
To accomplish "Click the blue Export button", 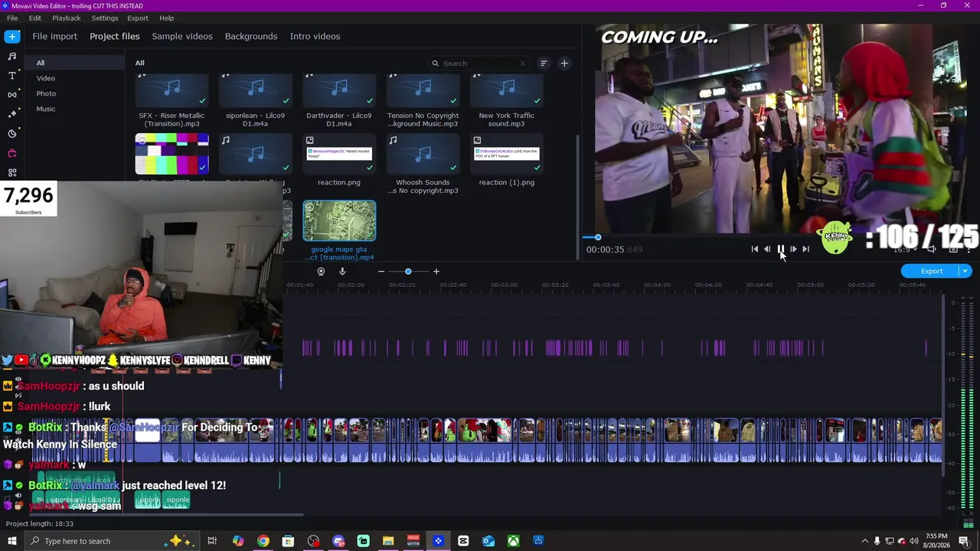I will point(931,271).
